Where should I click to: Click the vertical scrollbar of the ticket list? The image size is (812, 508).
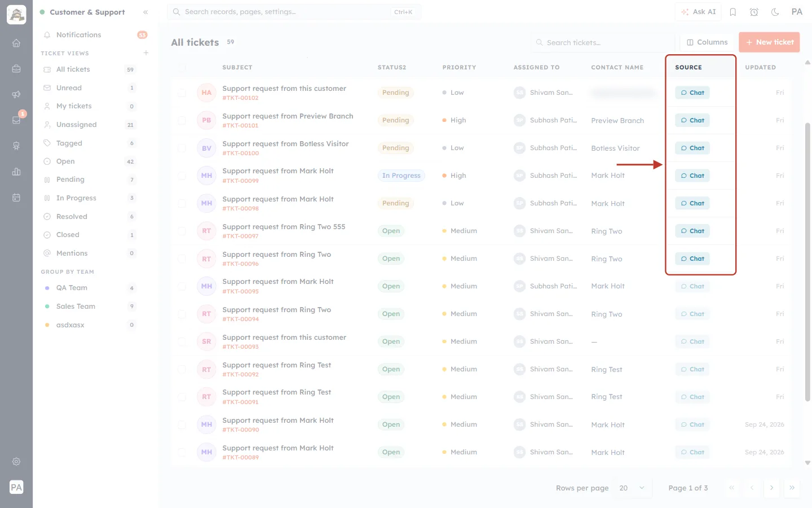coord(807,261)
